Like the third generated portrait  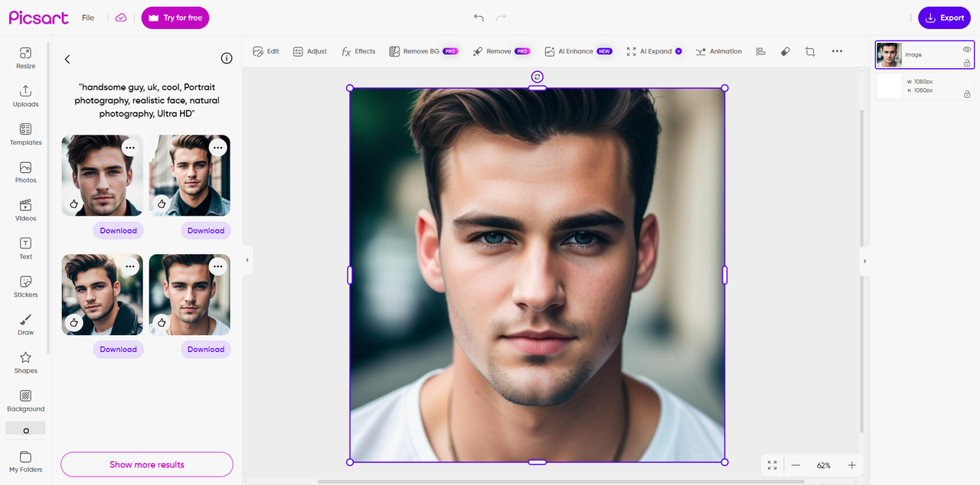(74, 322)
